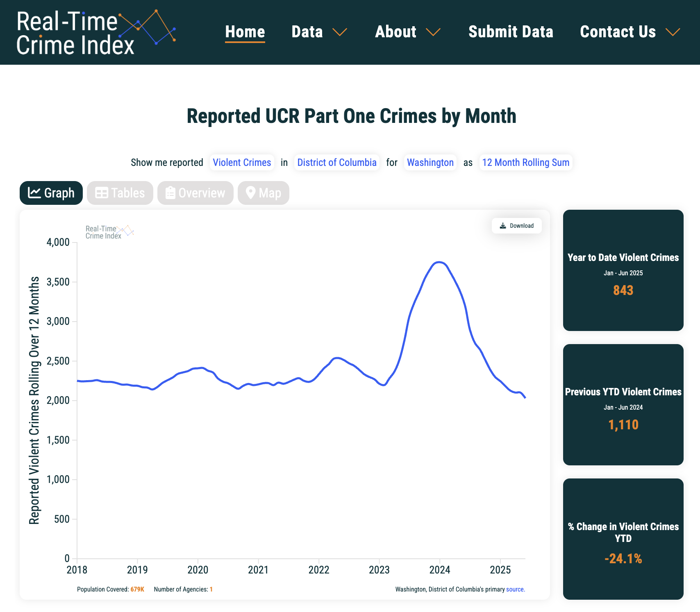Viewport: 700px width, 612px height.
Task: Open the primary source link
Action: (x=516, y=589)
